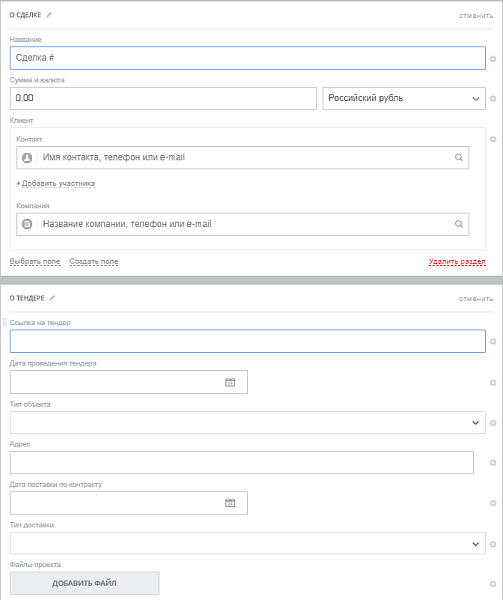Click Добавить участника link
503x600 pixels.
pos(55,184)
